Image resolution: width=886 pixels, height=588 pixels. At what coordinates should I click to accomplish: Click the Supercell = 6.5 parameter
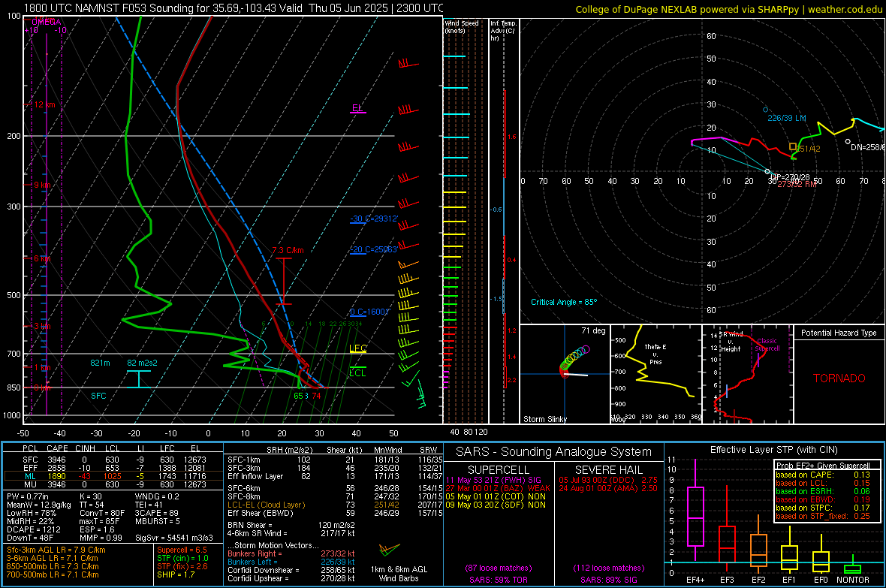[x=182, y=550]
